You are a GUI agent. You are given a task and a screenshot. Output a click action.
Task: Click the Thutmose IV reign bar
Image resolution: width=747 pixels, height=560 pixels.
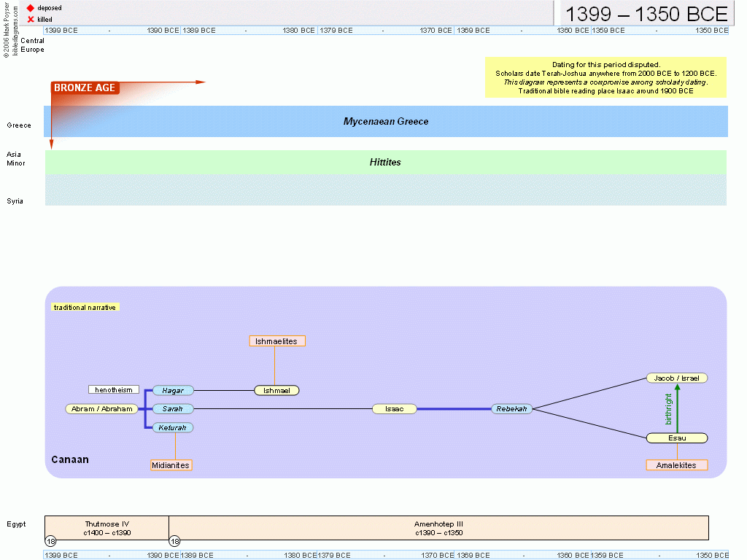[107, 528]
